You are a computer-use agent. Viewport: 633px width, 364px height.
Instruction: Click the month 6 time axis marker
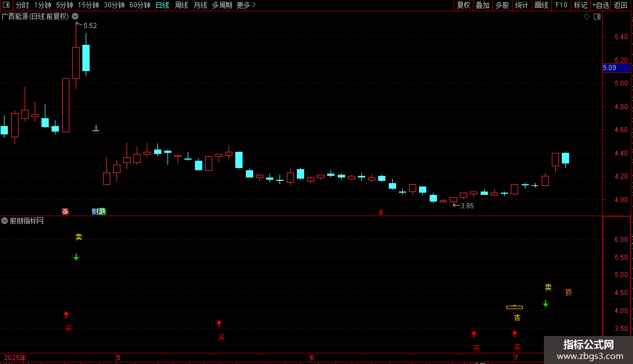[x=312, y=357]
